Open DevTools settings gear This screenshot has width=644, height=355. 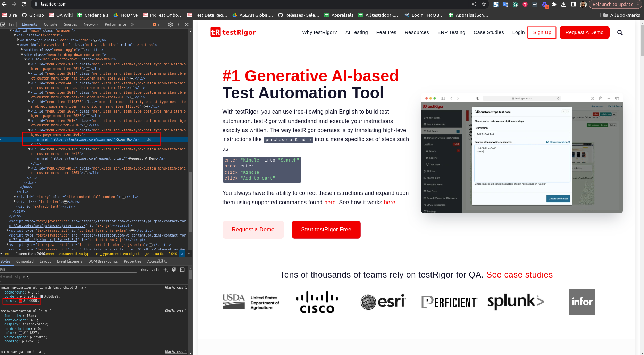coord(170,25)
